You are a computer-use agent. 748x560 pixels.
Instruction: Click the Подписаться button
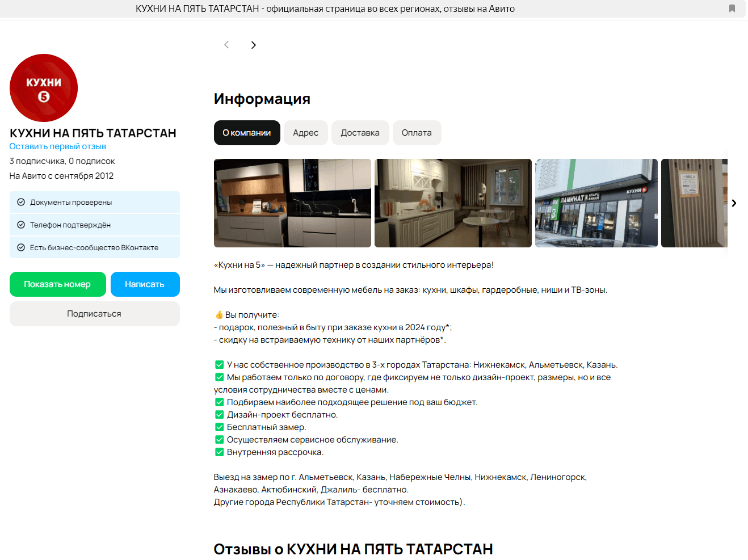(95, 314)
